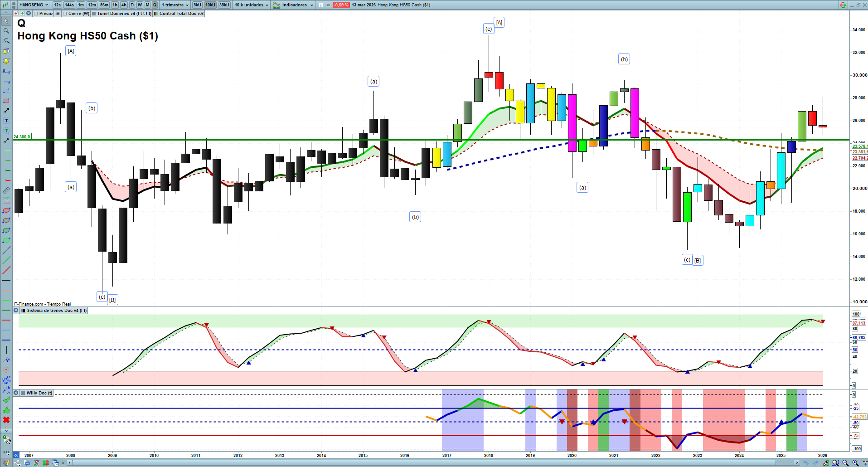Select the text box tool
The width and height of the screenshot is (868, 467).
(x=6, y=121)
